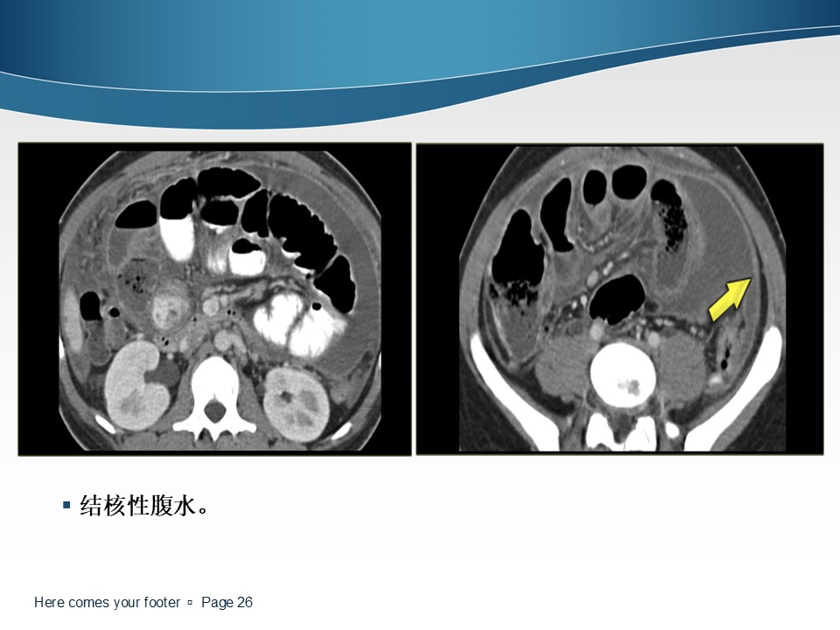This screenshot has width=840, height=630.
Task: Click the small square separator in footer
Action: coord(190,603)
